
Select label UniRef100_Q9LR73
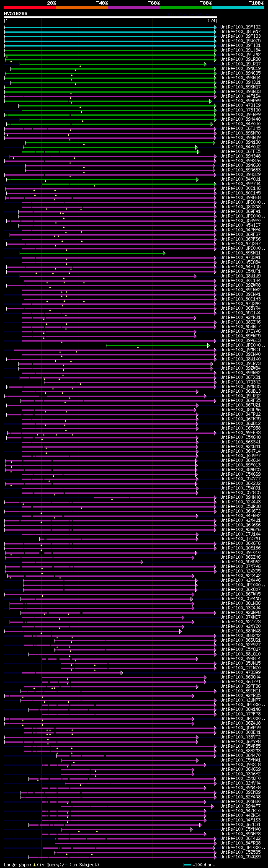pyautogui.click(x=240, y=364)
